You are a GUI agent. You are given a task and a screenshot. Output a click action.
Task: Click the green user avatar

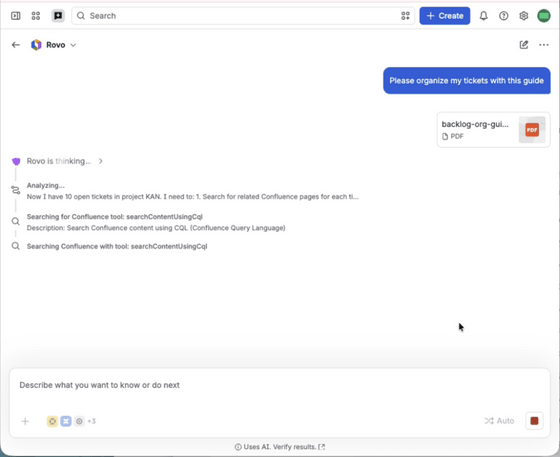click(544, 16)
